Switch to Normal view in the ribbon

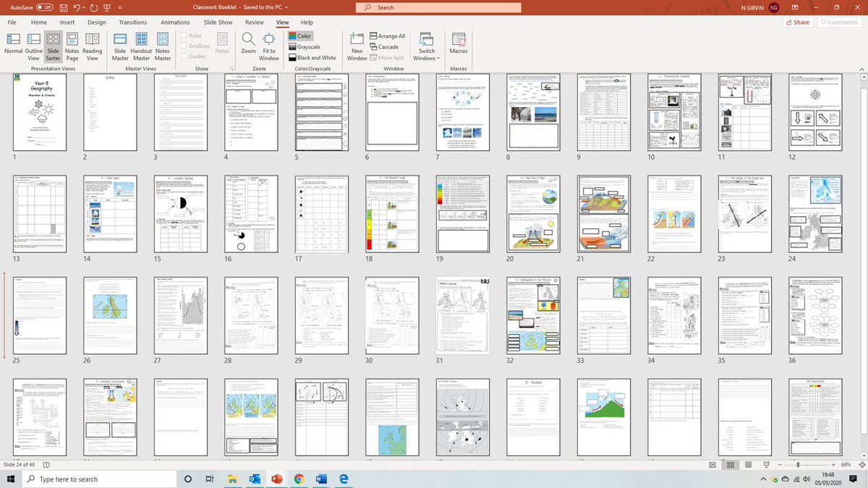tap(13, 45)
